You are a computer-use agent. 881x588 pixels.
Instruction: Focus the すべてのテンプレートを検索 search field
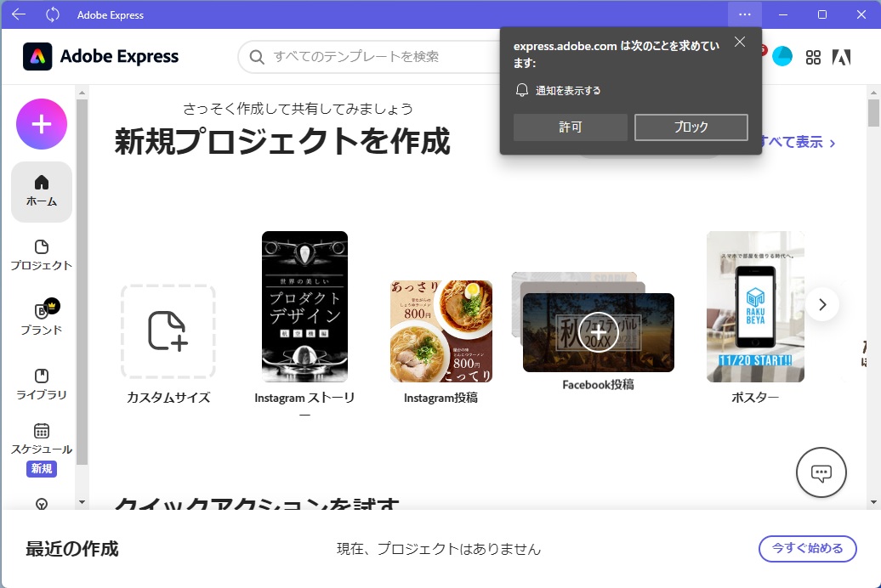(x=371, y=57)
